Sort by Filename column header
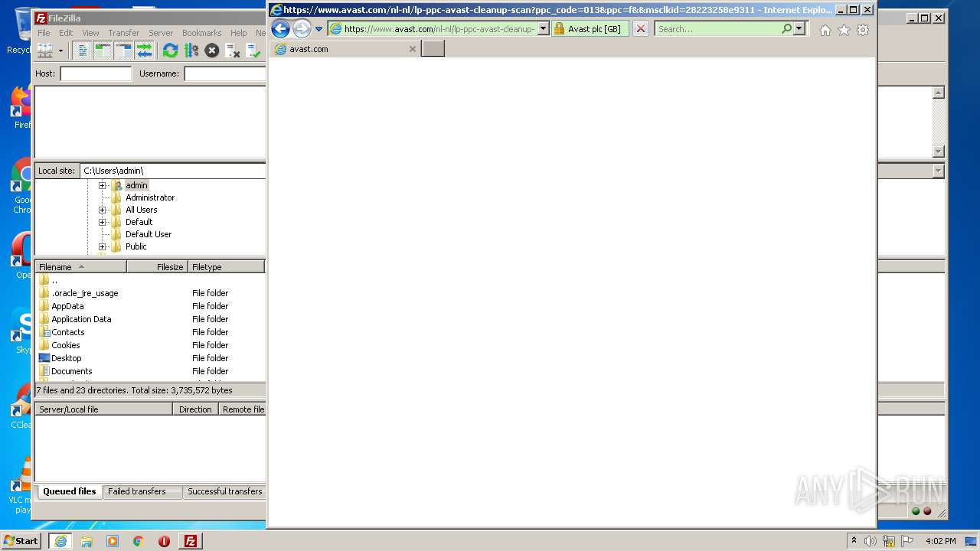 point(80,267)
